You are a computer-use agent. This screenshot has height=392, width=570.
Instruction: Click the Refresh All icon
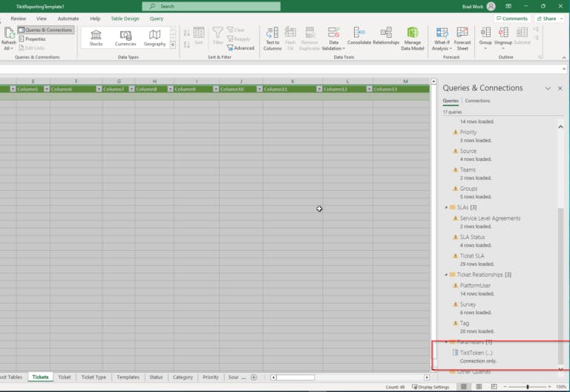coord(9,33)
